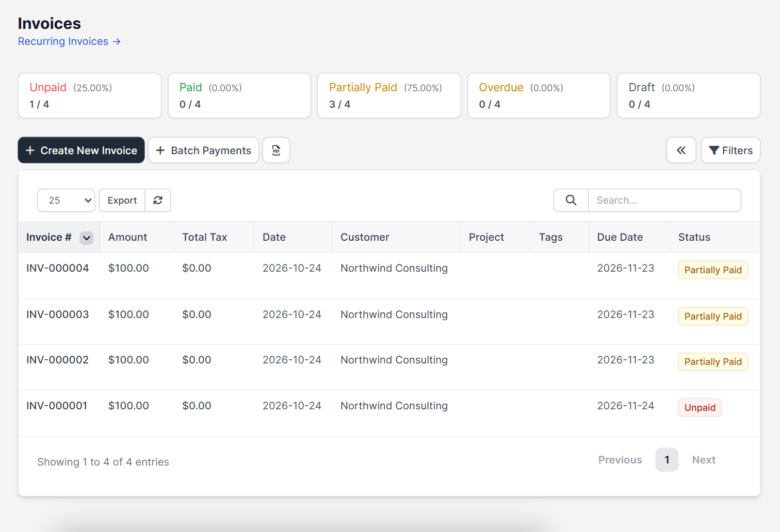Toggle Invoice # column sort chevron
The height and width of the screenshot is (532, 780).
pos(87,238)
